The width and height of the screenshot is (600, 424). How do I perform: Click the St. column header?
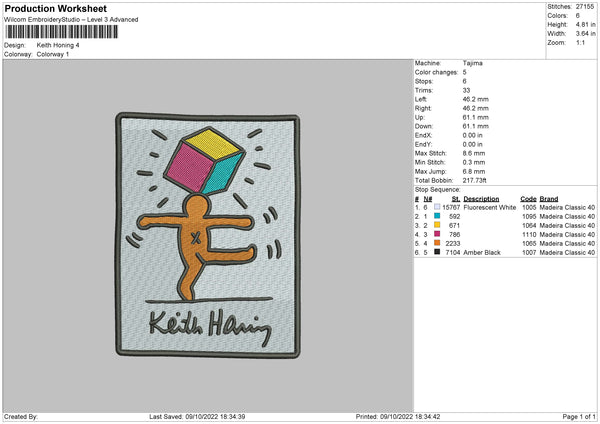[456, 199]
